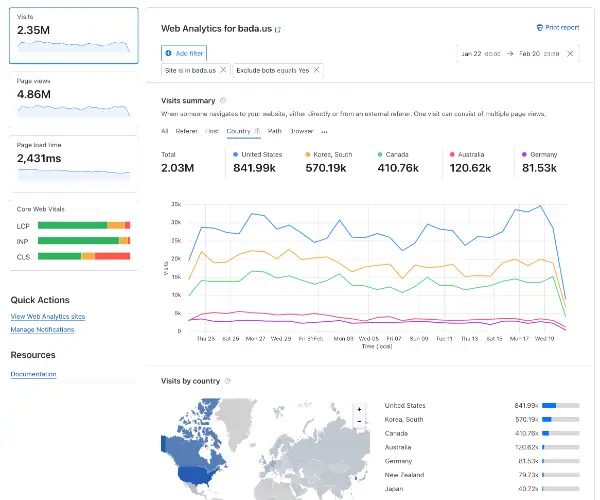Toggle the United States series in chart
The height and width of the screenshot is (500, 600).
pyautogui.click(x=257, y=155)
